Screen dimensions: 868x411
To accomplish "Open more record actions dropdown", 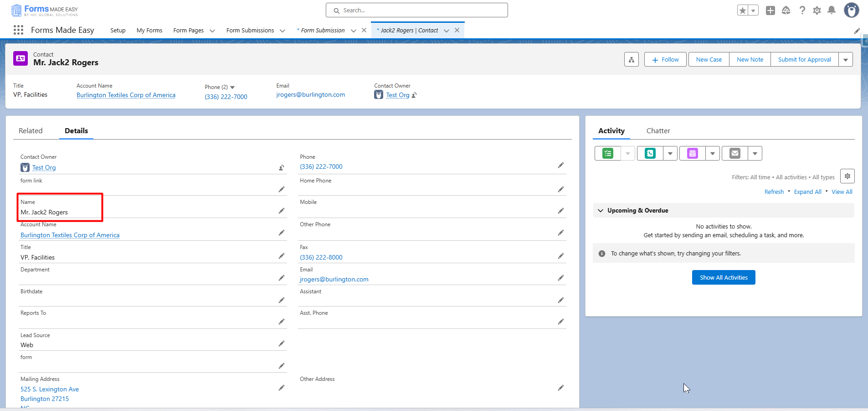I will (846, 60).
